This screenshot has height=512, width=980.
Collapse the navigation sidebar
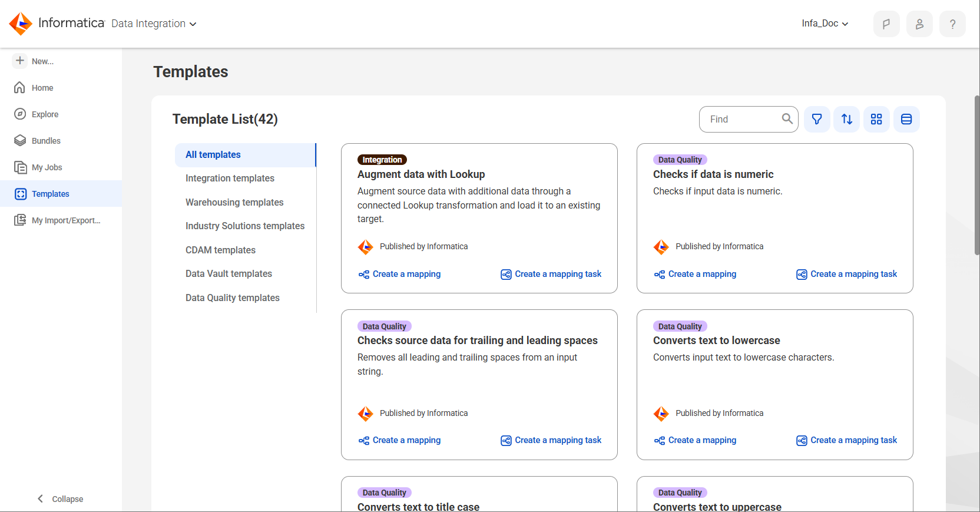click(x=60, y=499)
